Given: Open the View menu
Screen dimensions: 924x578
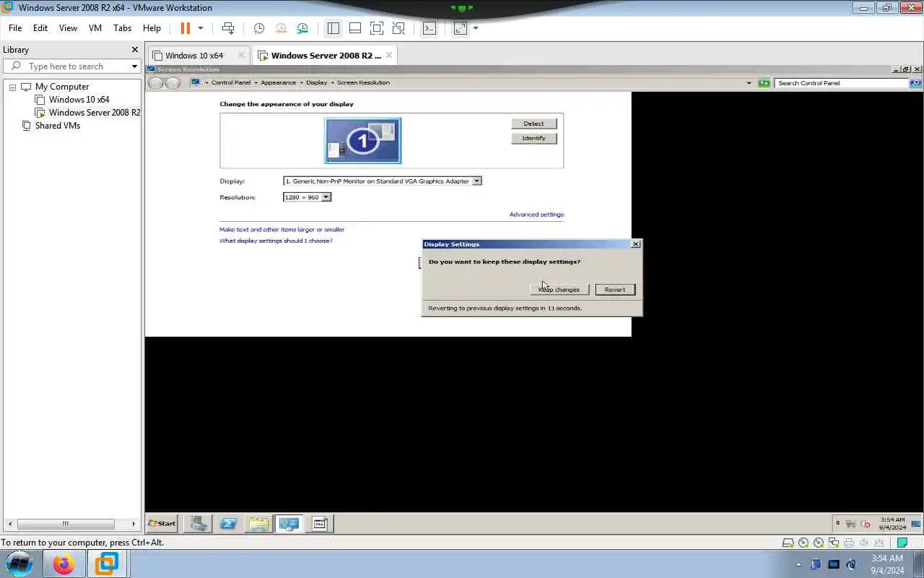Looking at the screenshot, I should (68, 28).
